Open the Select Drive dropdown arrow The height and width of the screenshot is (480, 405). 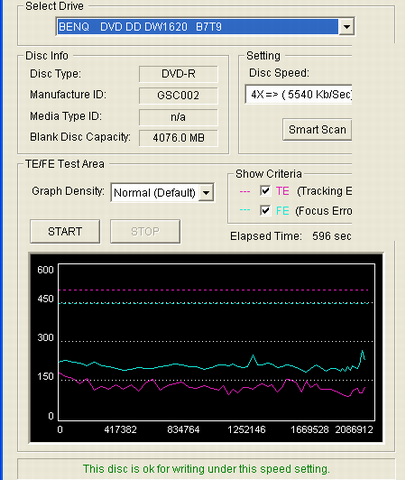point(346,26)
